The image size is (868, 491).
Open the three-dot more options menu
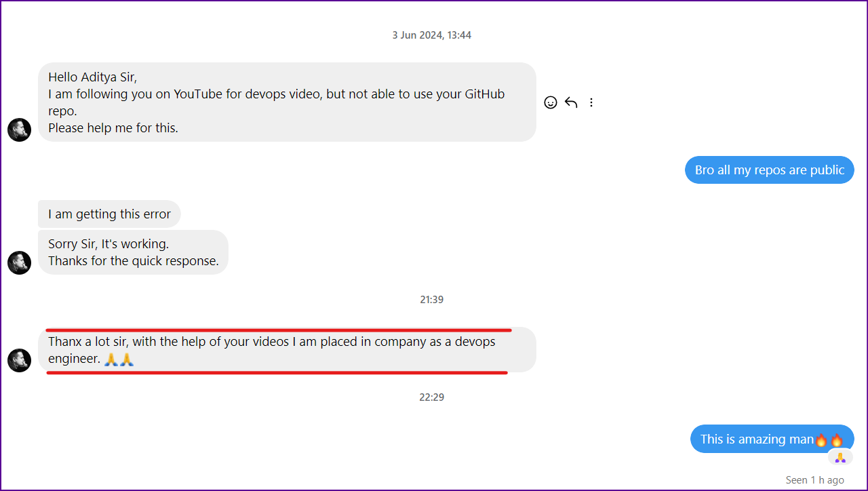pyautogui.click(x=591, y=102)
